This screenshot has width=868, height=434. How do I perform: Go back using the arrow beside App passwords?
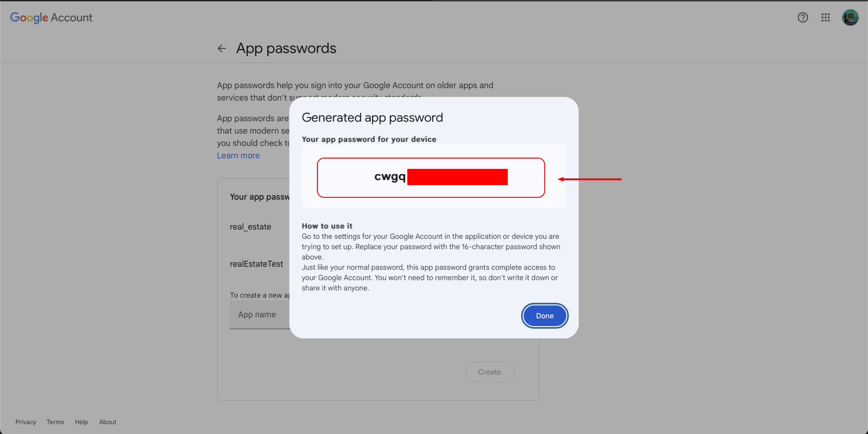(222, 48)
